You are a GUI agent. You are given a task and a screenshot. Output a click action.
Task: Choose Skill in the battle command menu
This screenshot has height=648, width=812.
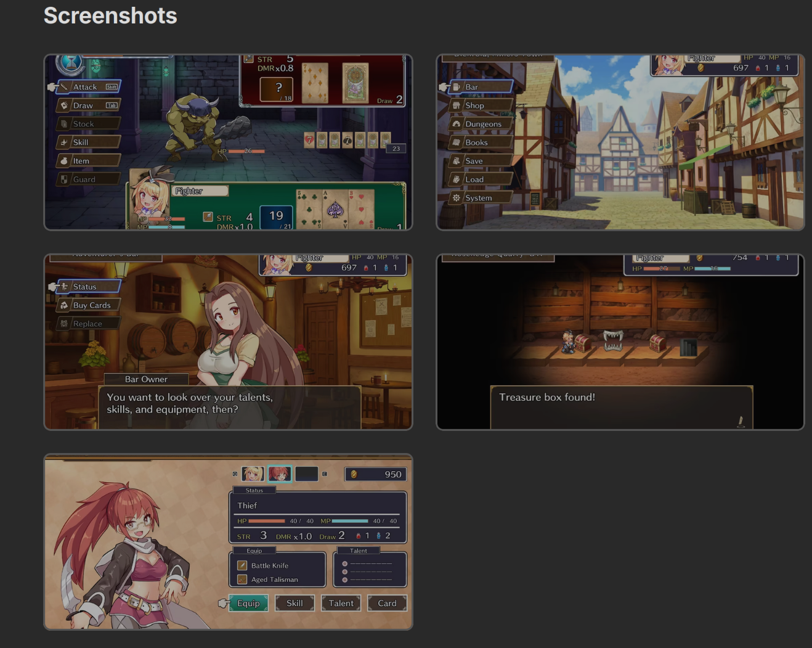(x=87, y=142)
